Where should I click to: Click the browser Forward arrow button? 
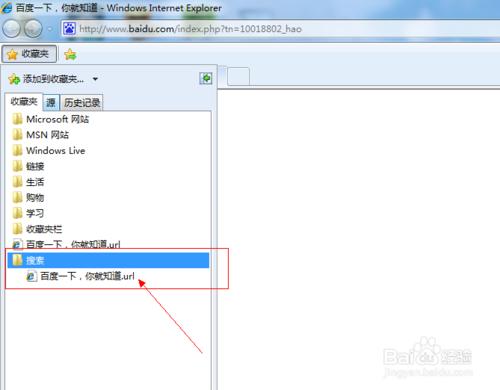(x=33, y=28)
